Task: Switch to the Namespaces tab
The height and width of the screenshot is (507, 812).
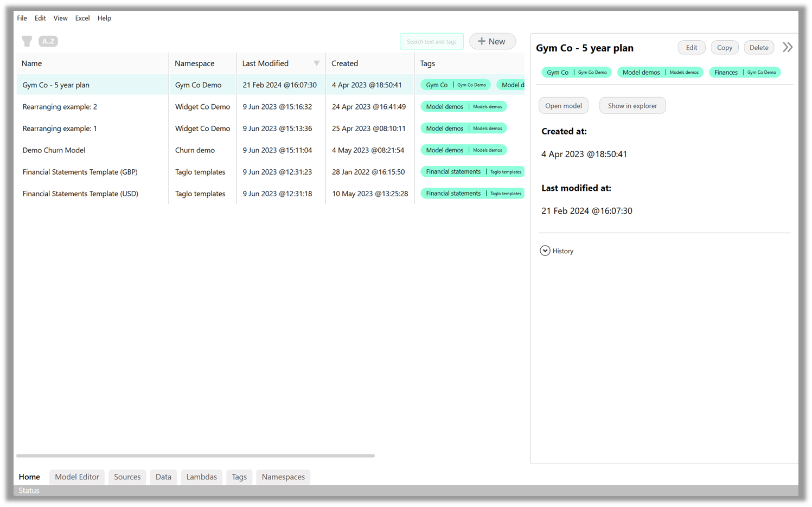Action: (283, 477)
